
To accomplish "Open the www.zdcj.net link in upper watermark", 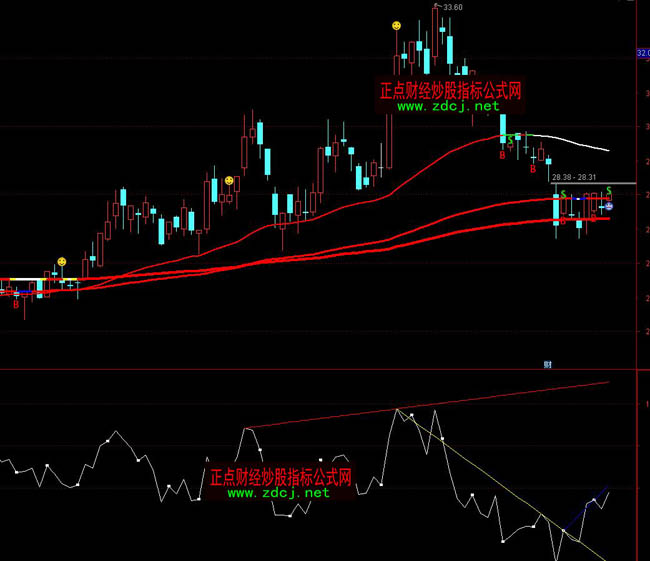I will 448,106.
